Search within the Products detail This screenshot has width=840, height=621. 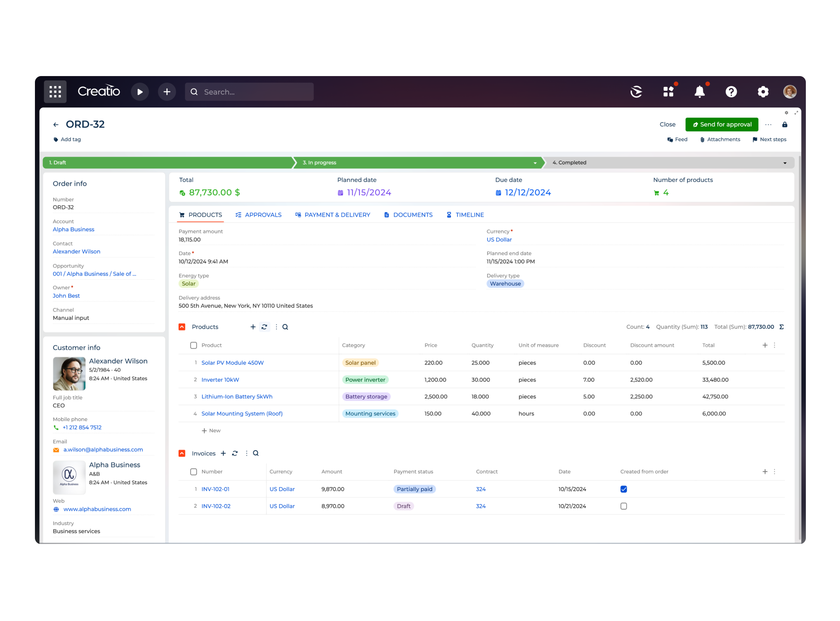tap(285, 327)
